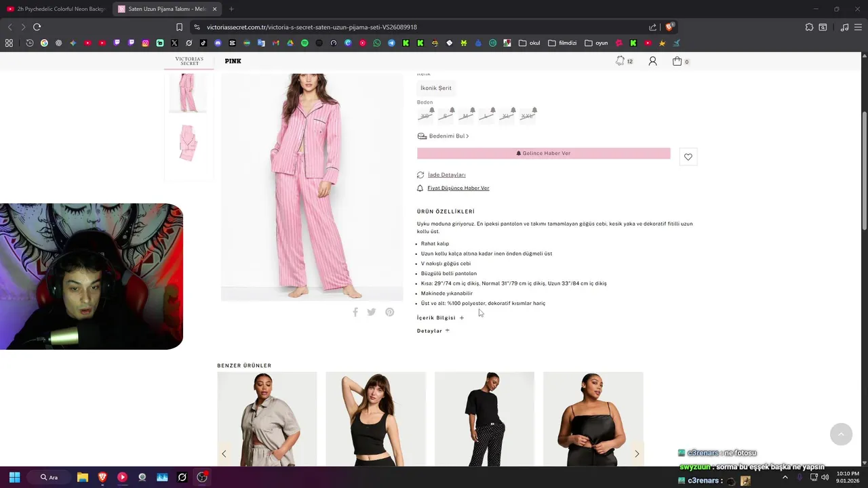The image size is (868, 488).
Task: Open a new browser tab
Action: (x=231, y=9)
